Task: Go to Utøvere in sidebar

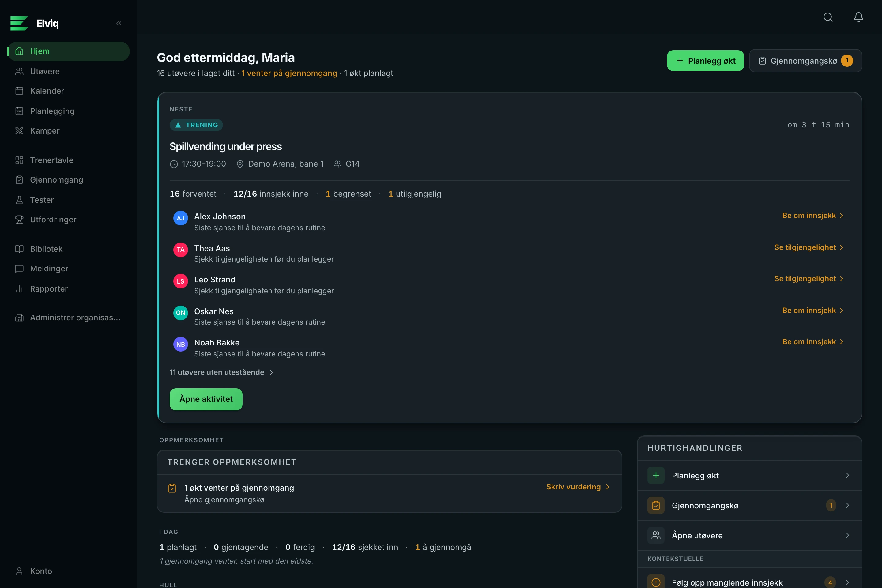Action: (69, 71)
